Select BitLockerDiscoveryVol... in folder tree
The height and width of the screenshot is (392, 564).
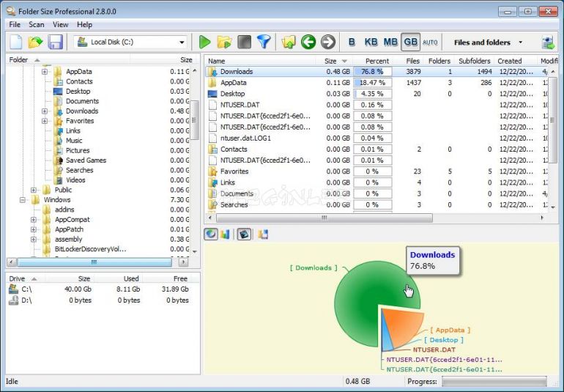point(90,249)
